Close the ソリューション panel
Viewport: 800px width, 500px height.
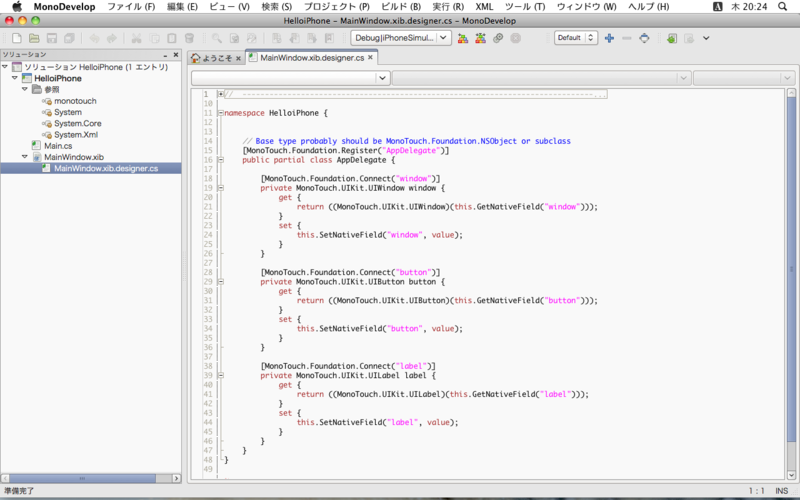[176, 55]
